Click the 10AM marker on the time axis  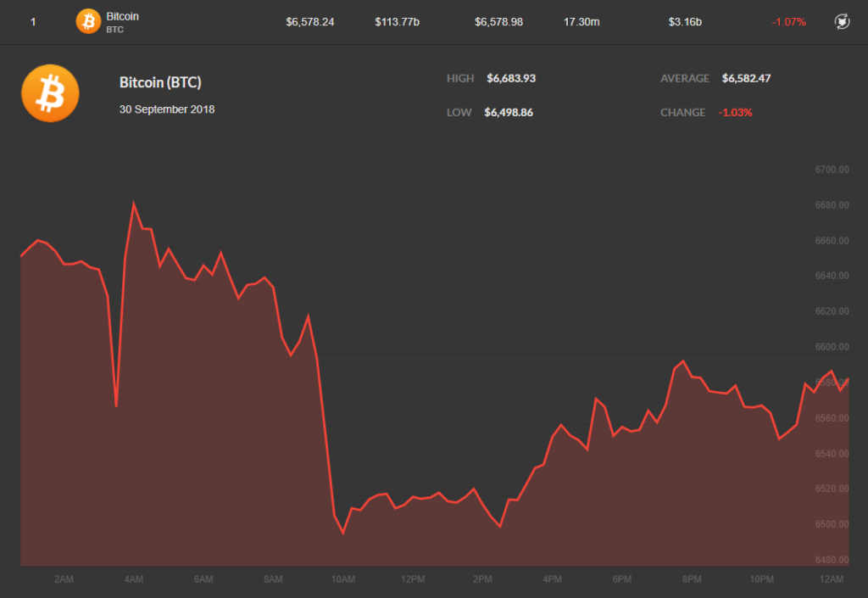coord(343,579)
